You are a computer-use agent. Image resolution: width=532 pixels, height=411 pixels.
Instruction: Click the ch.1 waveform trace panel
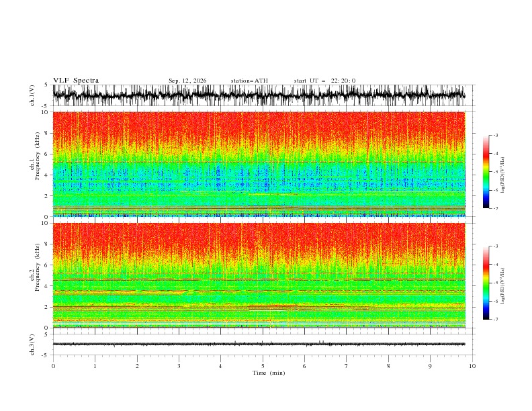click(x=259, y=95)
